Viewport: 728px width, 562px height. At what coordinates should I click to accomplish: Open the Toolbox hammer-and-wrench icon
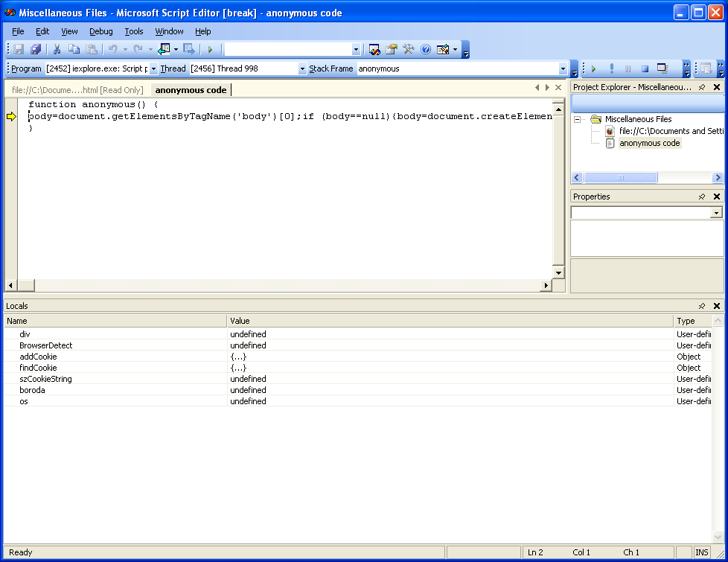pos(408,49)
